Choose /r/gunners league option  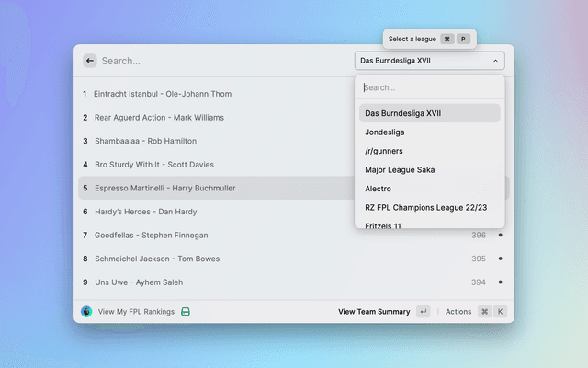384,151
